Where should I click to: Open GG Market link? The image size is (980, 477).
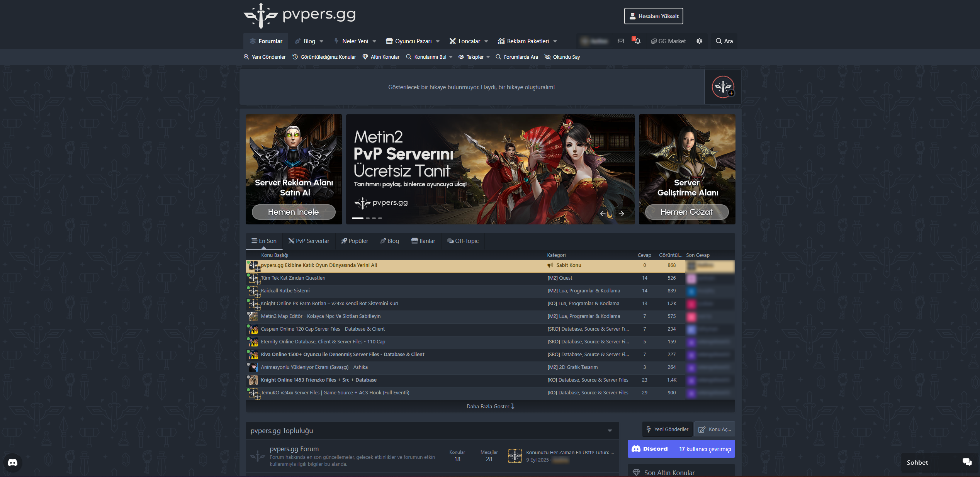[x=668, y=41]
